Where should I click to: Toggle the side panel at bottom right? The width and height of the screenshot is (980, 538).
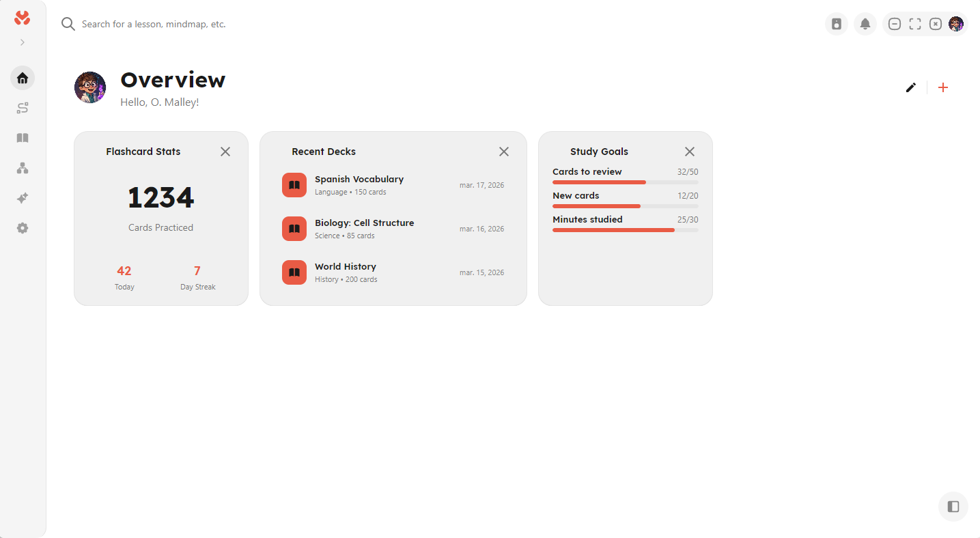point(953,507)
